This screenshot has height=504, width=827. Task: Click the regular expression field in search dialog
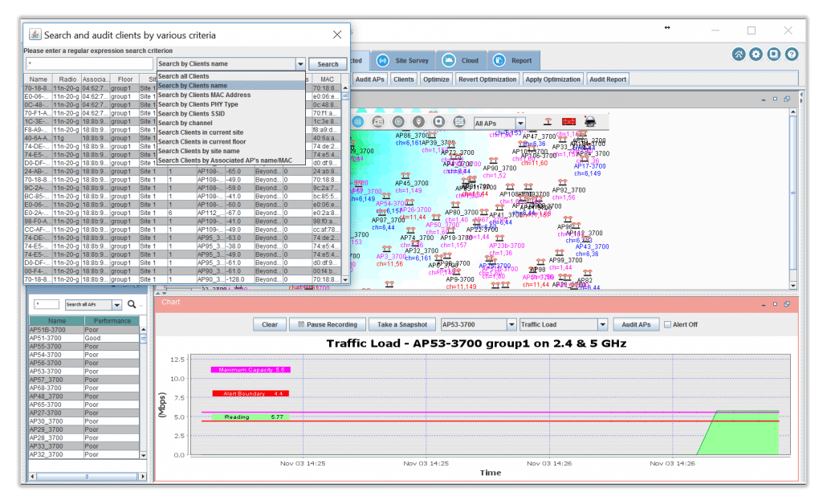pyautogui.click(x=89, y=63)
